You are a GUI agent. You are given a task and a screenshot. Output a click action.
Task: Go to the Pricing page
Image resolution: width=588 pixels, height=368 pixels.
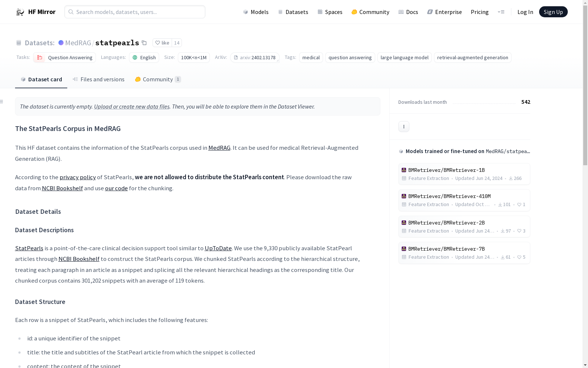(480, 12)
